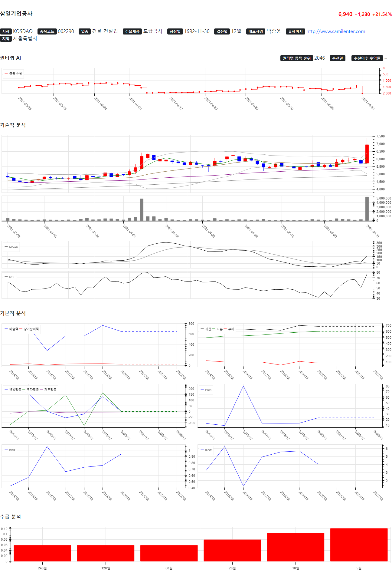This screenshot has height=573, width=392.
Task: Click the rank value 2046
Action: pos(320,58)
